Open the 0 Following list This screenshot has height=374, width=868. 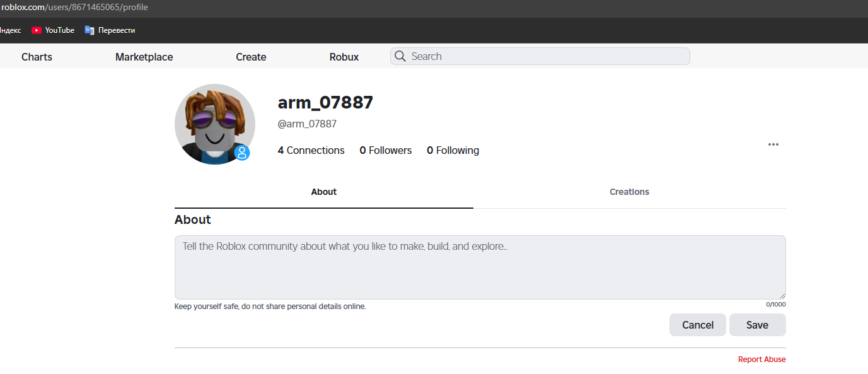pyautogui.click(x=453, y=150)
